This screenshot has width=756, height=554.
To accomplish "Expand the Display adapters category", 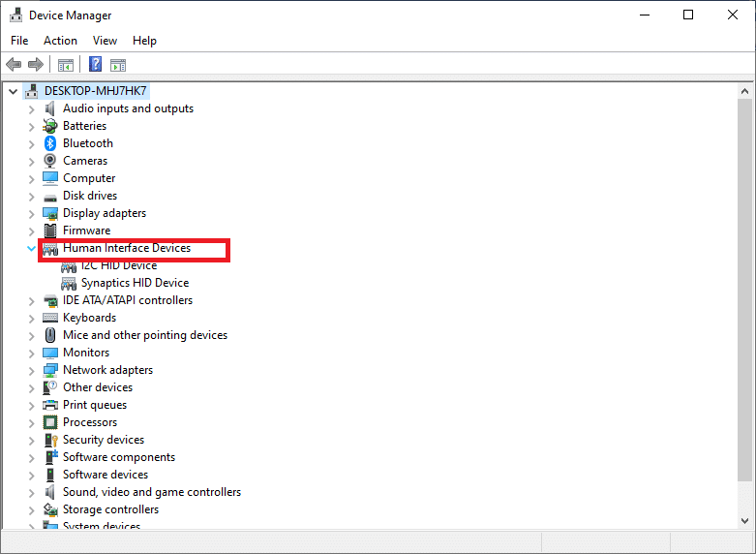I will click(32, 213).
